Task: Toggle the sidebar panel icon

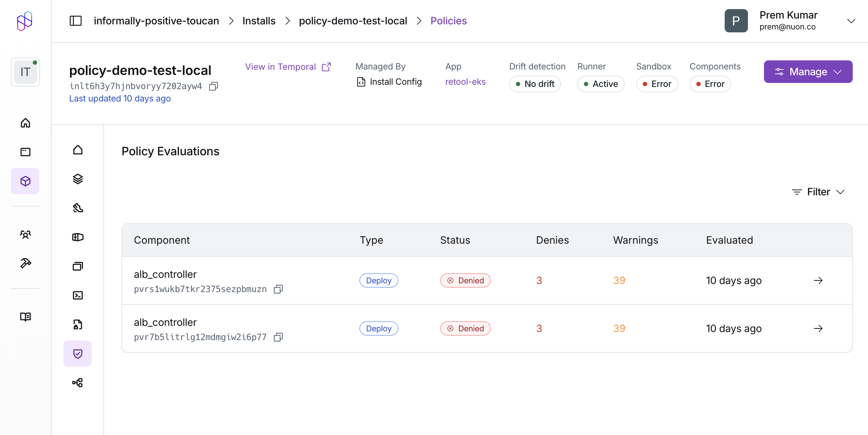Action: (76, 21)
